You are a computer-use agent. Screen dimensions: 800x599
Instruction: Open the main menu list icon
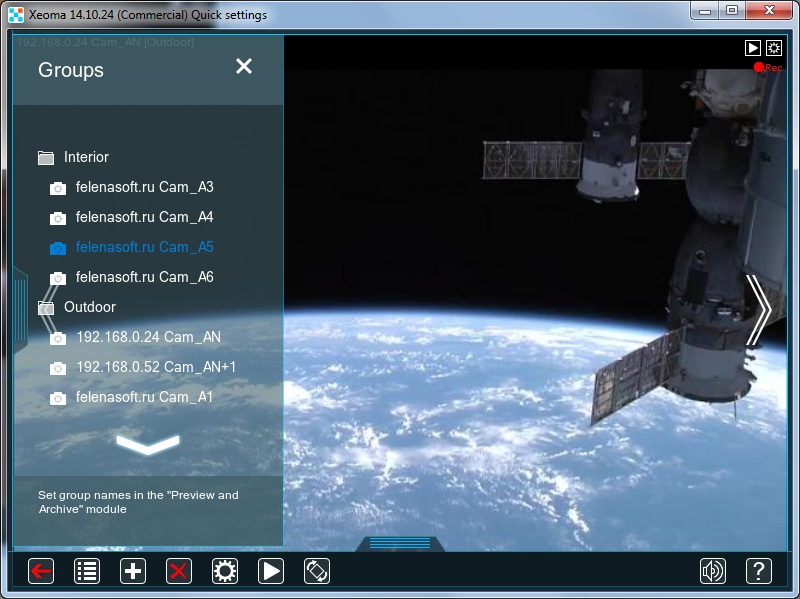tap(87, 570)
